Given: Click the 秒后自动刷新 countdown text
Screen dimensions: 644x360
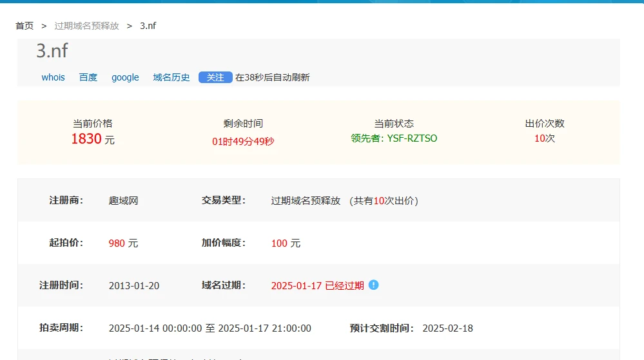Looking at the screenshot, I should 272,77.
